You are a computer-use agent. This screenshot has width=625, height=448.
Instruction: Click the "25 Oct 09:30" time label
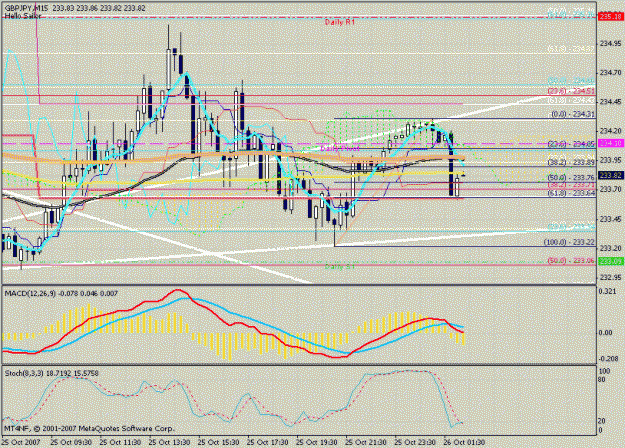pyautogui.click(x=71, y=442)
